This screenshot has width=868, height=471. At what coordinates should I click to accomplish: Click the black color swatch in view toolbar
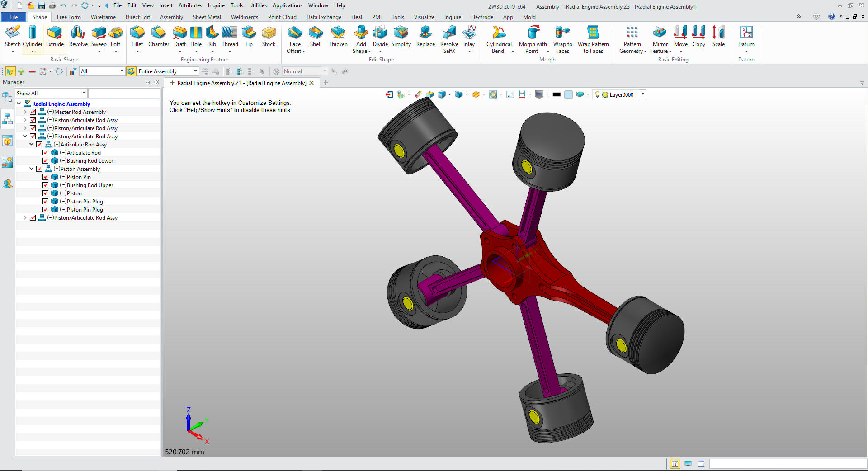(x=557, y=94)
